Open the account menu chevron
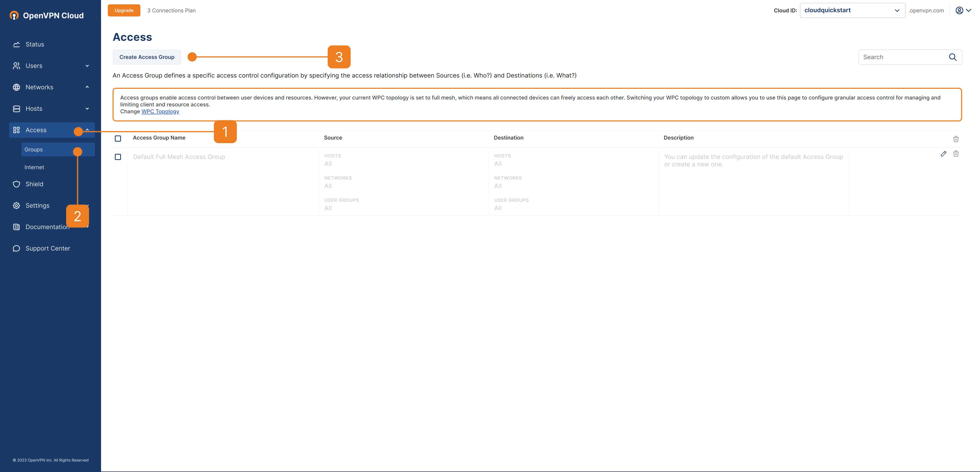 tap(969, 10)
